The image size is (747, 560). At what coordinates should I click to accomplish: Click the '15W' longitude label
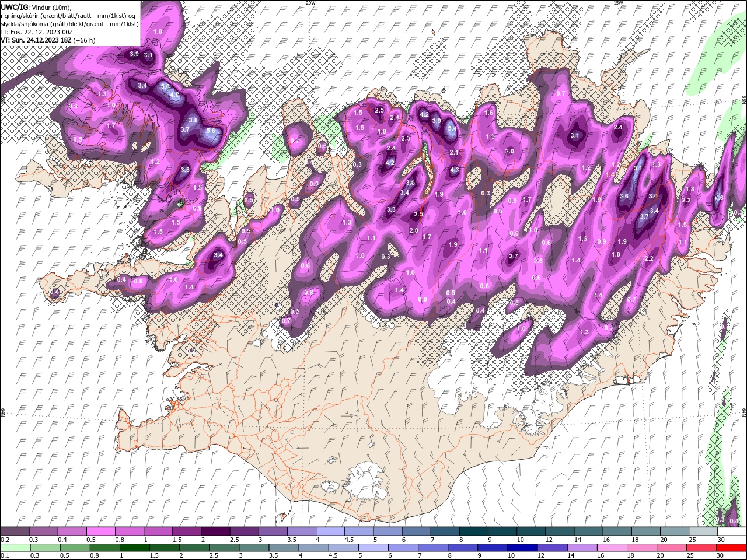618,3
